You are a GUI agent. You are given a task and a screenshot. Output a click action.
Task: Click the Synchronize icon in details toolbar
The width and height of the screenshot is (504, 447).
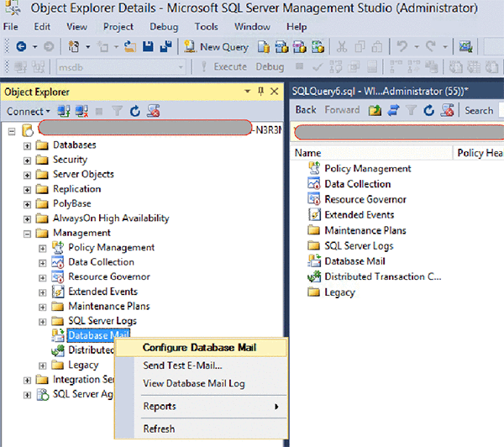click(393, 110)
